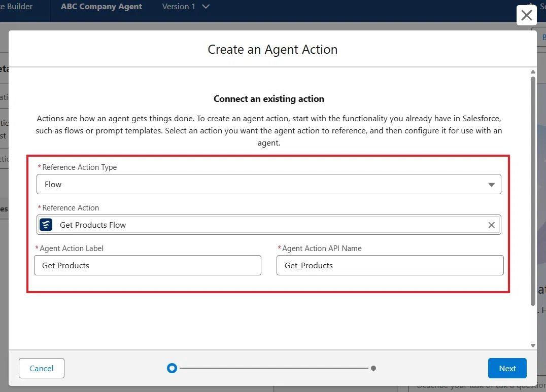Edit the Agent Action Label field
The height and width of the screenshot is (392, 546).
pos(147,265)
